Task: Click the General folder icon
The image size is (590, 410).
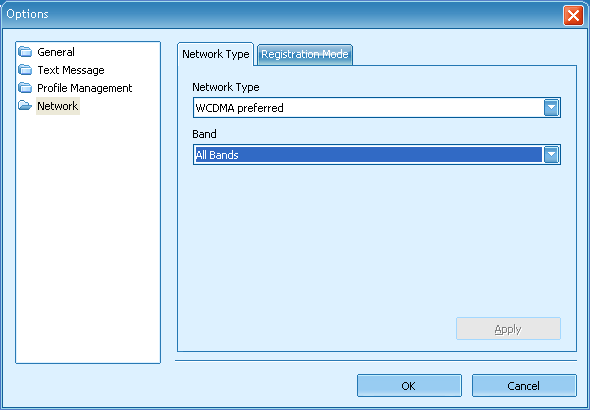Action: 25,52
